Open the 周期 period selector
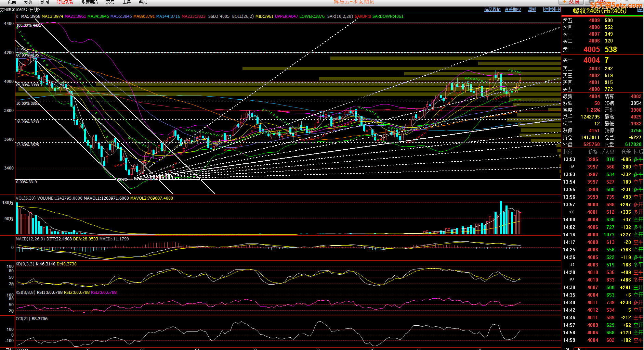This screenshot has width=644, height=350. [x=532, y=10]
